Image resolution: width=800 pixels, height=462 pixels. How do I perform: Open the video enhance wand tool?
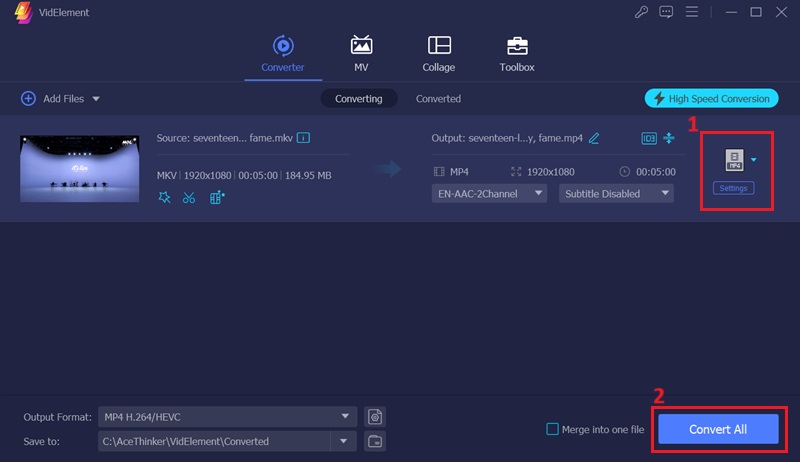(164, 197)
